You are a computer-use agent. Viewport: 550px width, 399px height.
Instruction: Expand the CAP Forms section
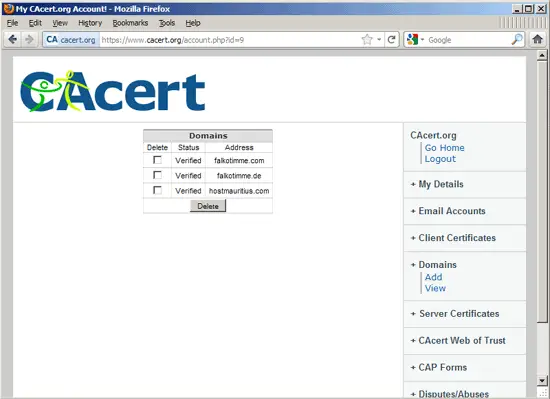click(439, 367)
